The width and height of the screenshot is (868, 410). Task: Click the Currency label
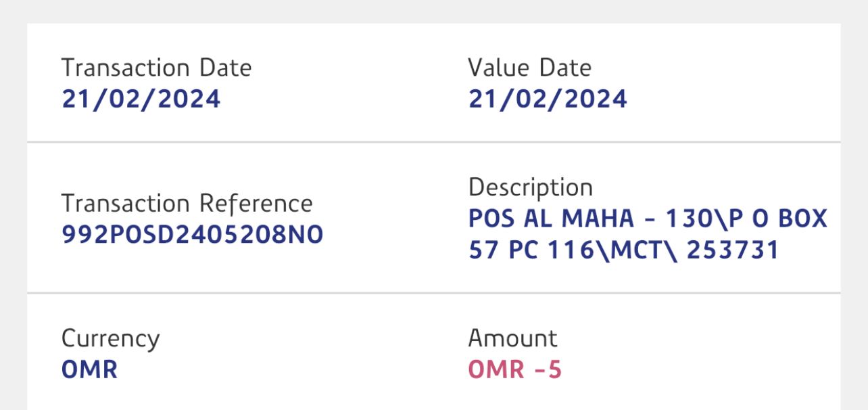[x=110, y=338]
